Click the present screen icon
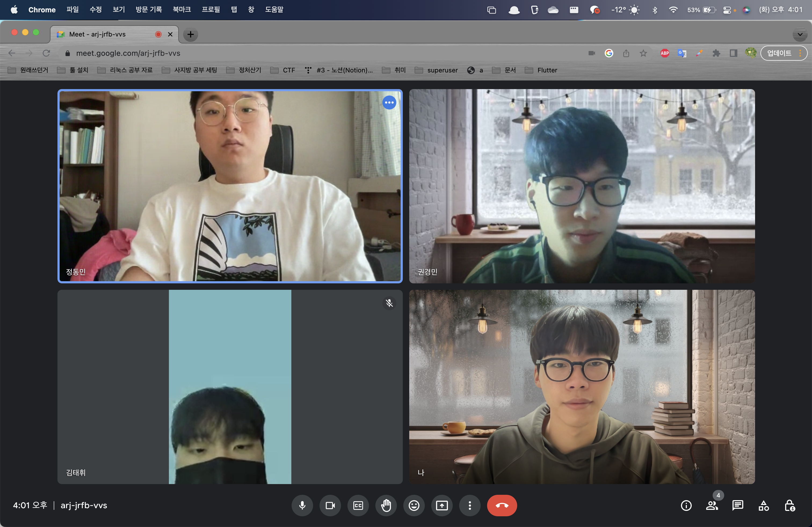 tap(442, 505)
